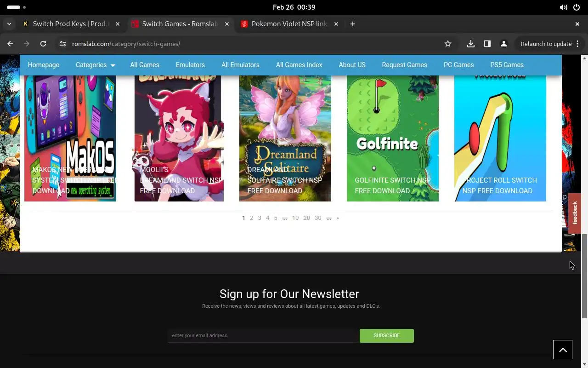The height and width of the screenshot is (368, 588).
Task: Open the All Games Index menu item
Action: 299,65
